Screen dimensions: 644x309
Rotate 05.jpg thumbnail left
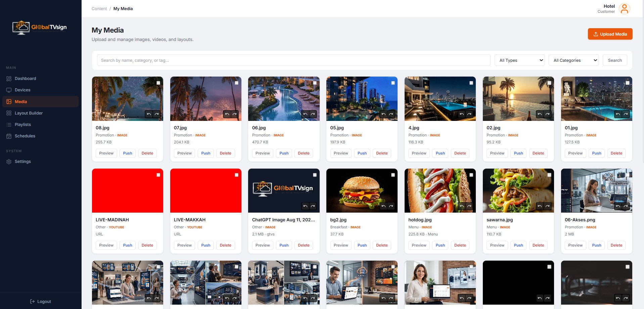pos(383,114)
